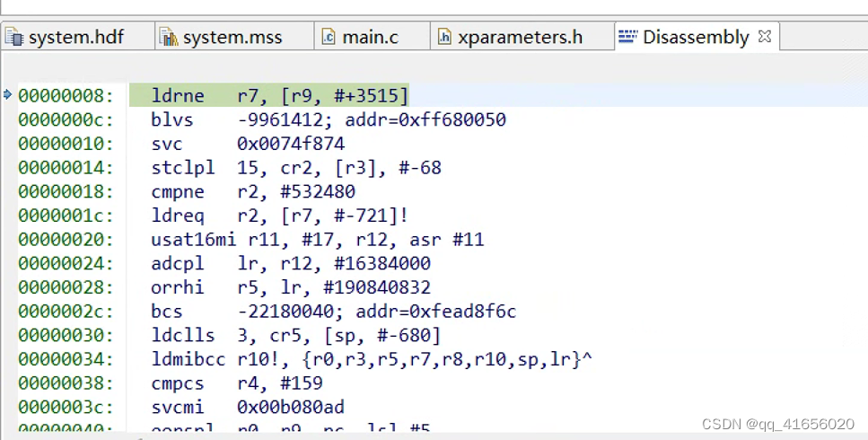
Task: Select the svcmi 0x00b080ad instruction
Action: [248, 407]
